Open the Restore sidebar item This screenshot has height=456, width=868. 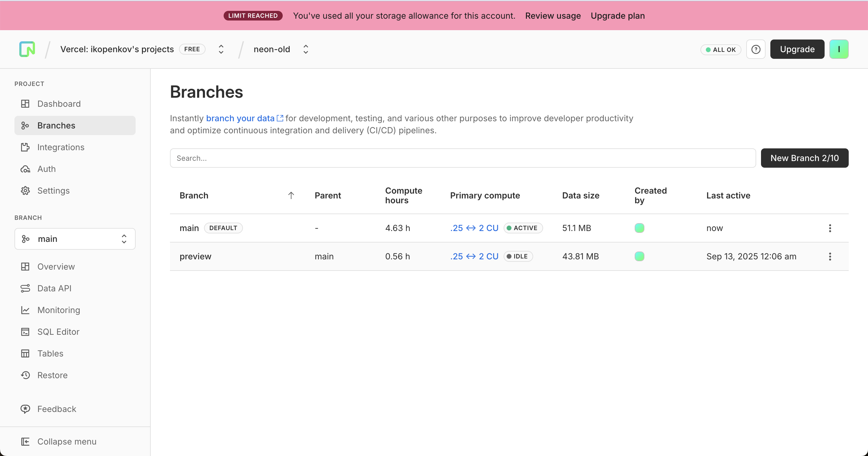tap(52, 375)
